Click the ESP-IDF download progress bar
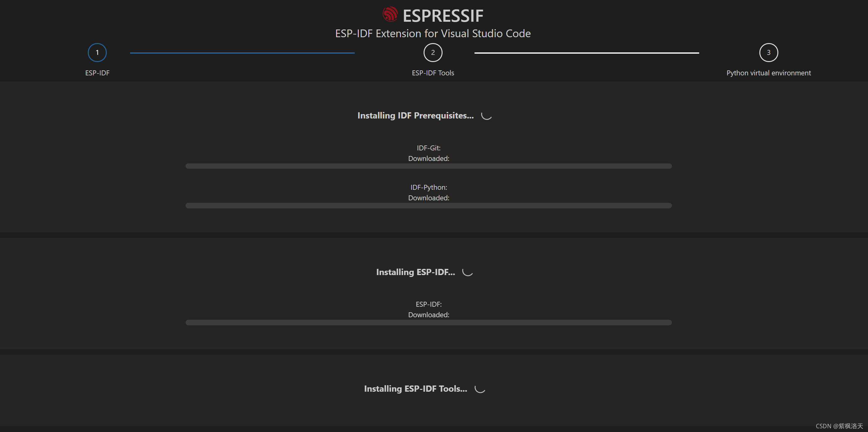The width and height of the screenshot is (868, 432). [x=428, y=322]
